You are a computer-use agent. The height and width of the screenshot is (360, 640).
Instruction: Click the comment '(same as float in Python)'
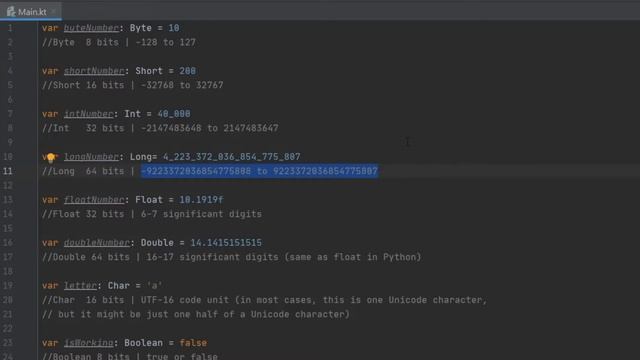(x=353, y=257)
